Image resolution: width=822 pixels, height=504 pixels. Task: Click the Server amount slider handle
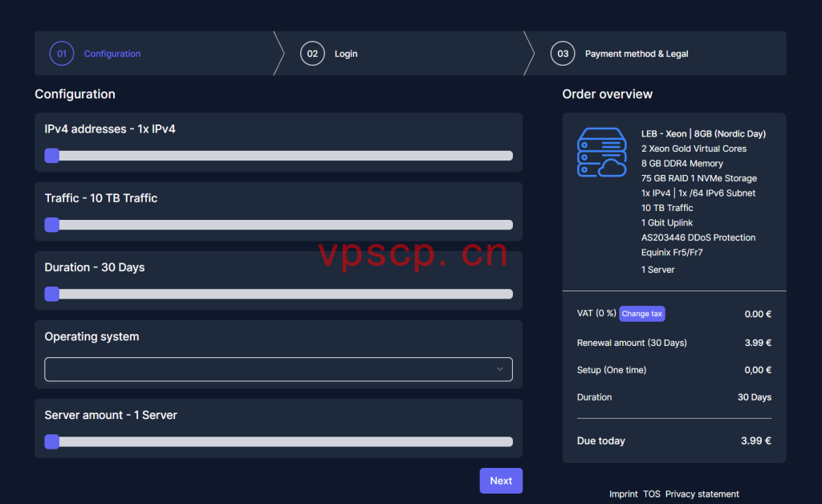(x=52, y=441)
